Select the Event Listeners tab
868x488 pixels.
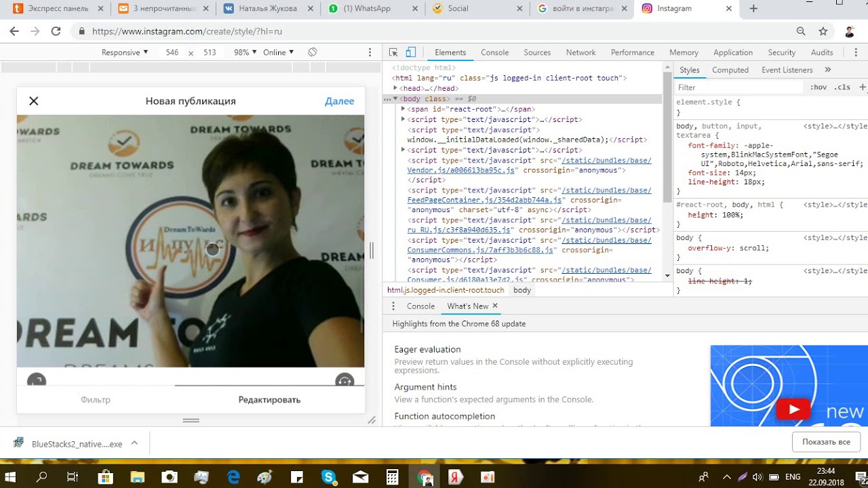pos(787,70)
